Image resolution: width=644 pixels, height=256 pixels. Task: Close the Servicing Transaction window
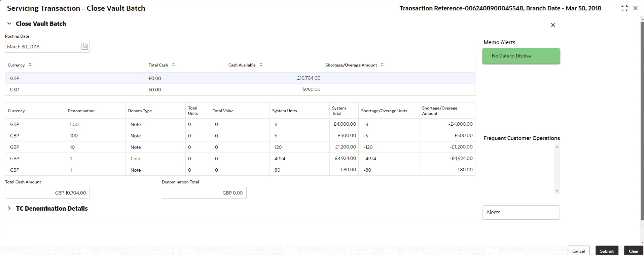636,8
